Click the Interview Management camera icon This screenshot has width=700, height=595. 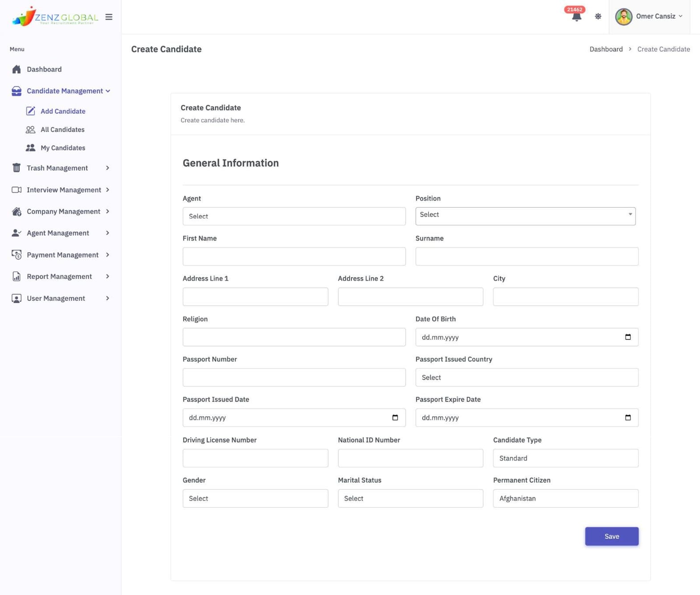(x=16, y=190)
